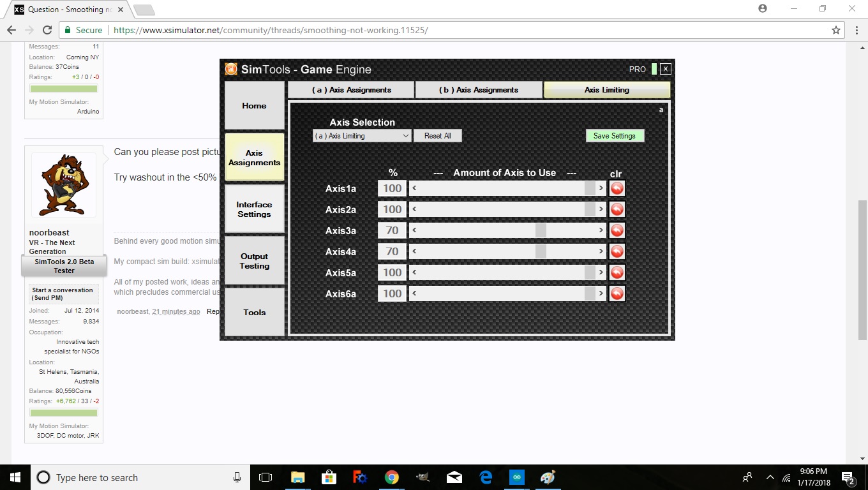
Task: Open Chrome from the taskbar
Action: (x=391, y=477)
